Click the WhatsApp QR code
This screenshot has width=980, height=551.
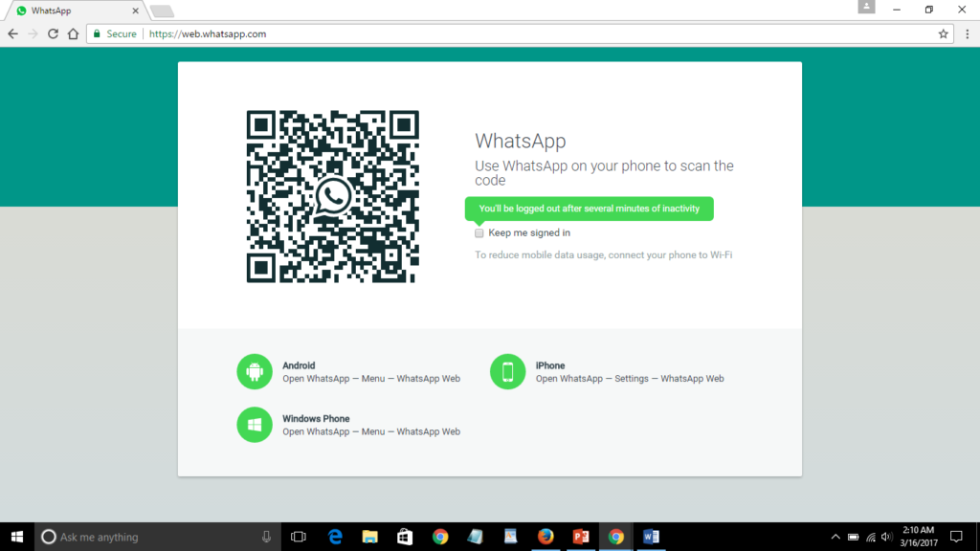click(x=332, y=197)
